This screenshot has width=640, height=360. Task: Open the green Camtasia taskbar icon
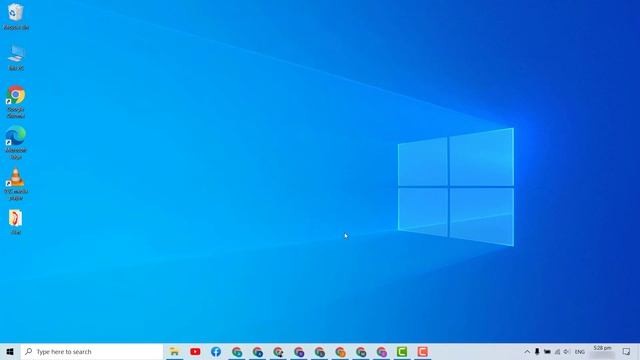click(x=402, y=351)
